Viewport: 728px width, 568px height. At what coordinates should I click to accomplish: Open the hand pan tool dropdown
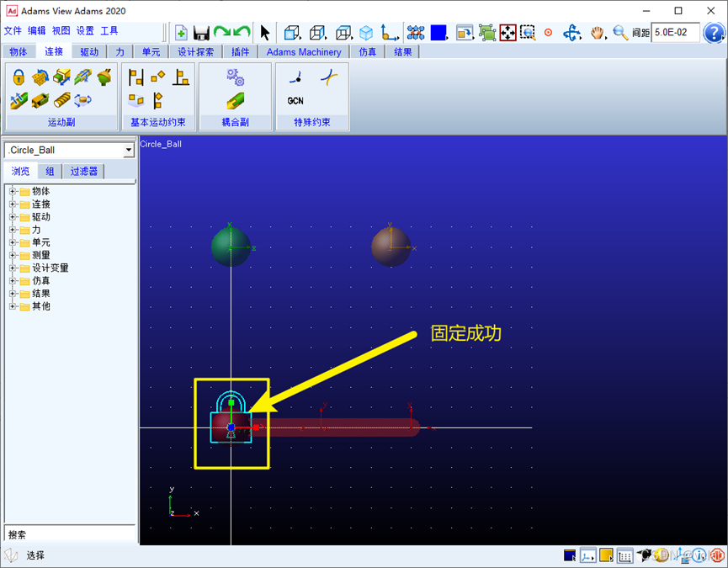[598, 33]
